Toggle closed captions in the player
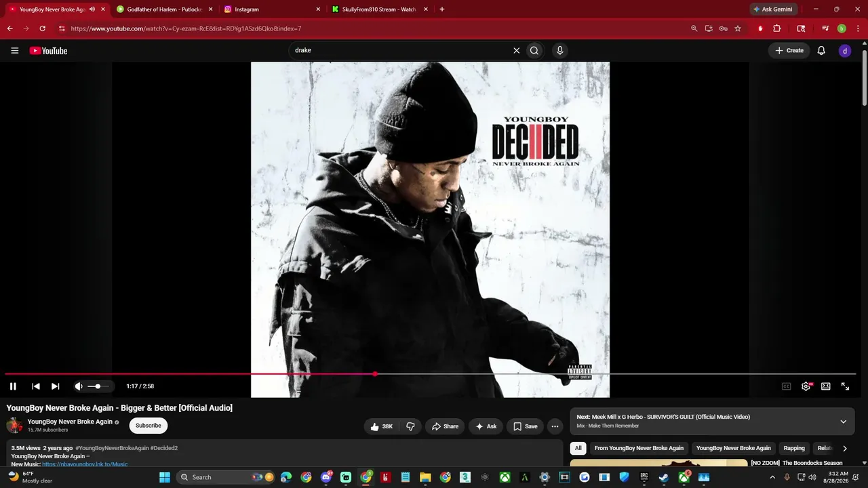868x488 pixels. point(787,386)
